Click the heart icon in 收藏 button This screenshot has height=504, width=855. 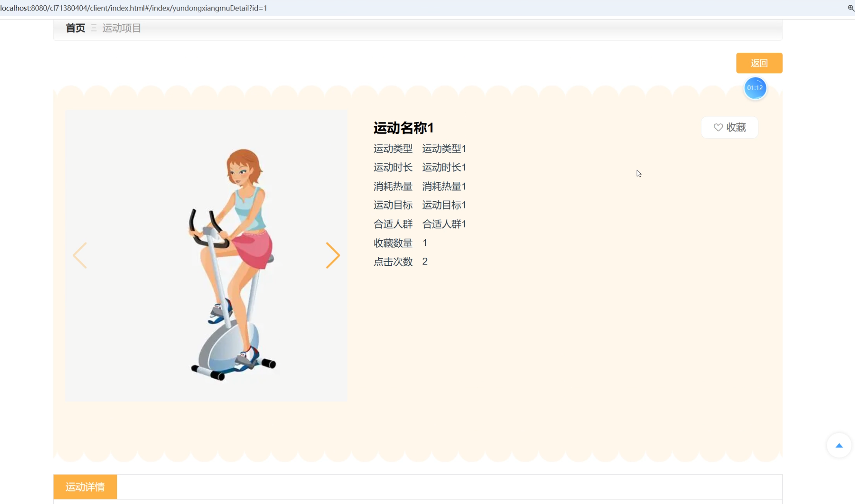pos(718,127)
